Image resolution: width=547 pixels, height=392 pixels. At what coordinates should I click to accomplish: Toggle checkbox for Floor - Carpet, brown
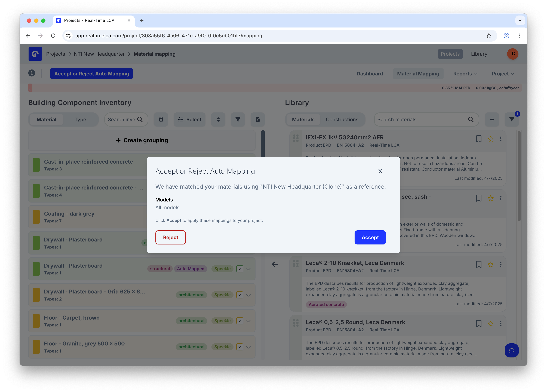[x=239, y=321]
